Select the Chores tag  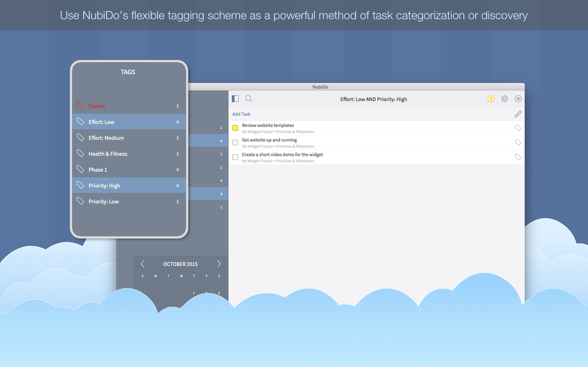coord(97,106)
